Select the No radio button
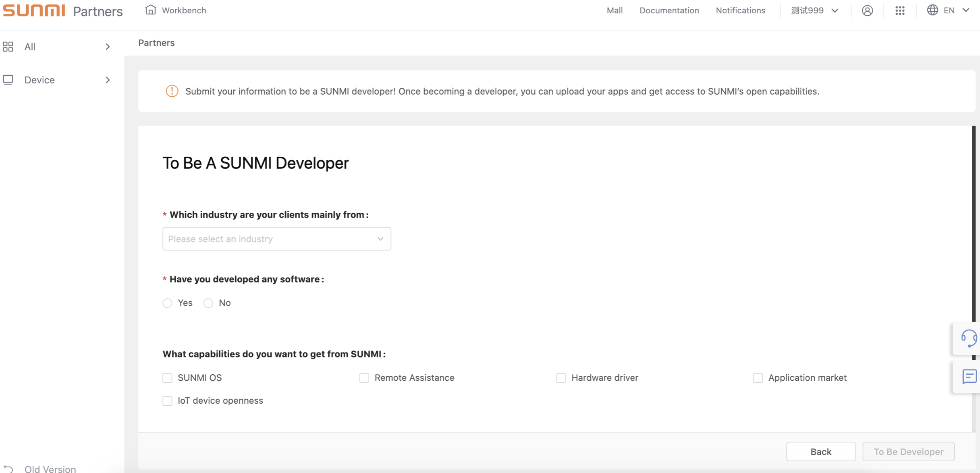The image size is (980, 473). (x=208, y=303)
